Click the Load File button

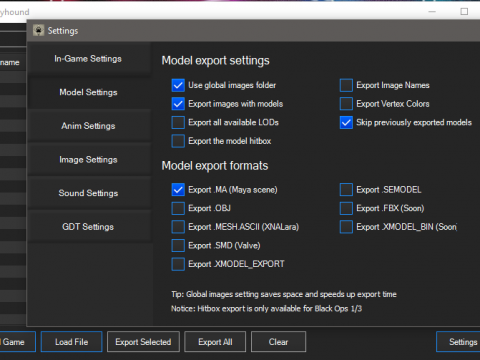pos(71,342)
